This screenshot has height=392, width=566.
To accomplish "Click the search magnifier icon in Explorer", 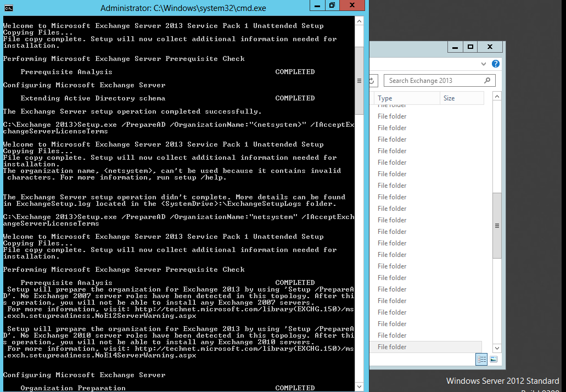I will pos(487,81).
